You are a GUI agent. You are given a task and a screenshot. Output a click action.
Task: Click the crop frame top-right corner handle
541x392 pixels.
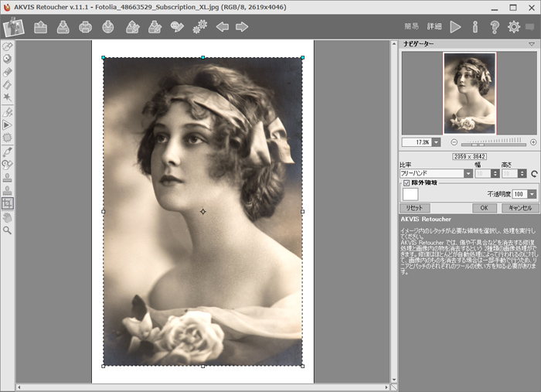click(x=303, y=58)
